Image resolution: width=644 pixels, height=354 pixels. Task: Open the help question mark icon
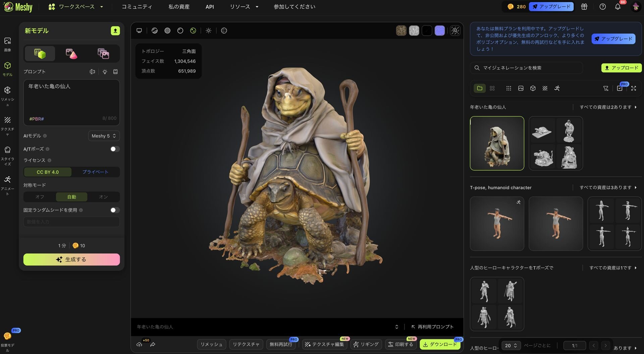[602, 7]
